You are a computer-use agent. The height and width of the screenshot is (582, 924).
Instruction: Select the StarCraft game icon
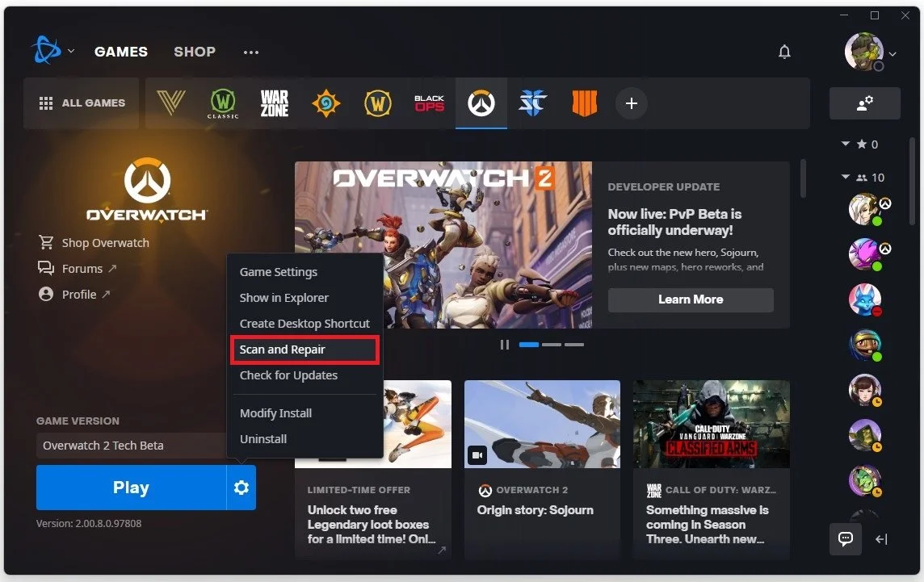tap(533, 103)
